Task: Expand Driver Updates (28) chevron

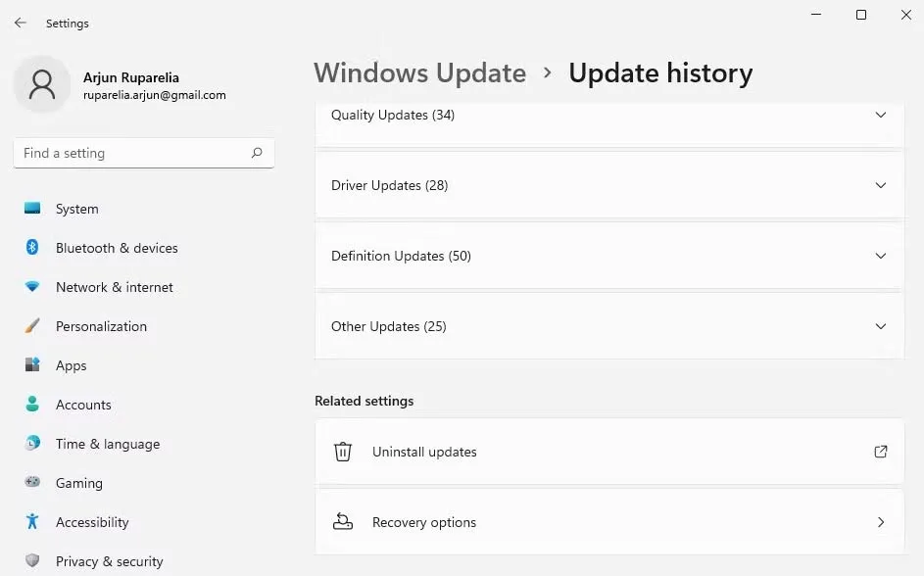Action: pos(880,185)
